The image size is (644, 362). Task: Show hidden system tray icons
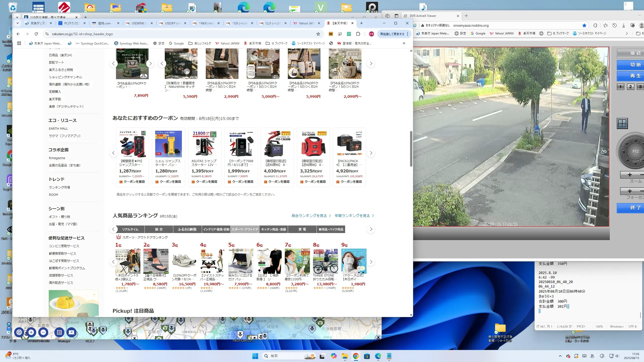point(560,356)
